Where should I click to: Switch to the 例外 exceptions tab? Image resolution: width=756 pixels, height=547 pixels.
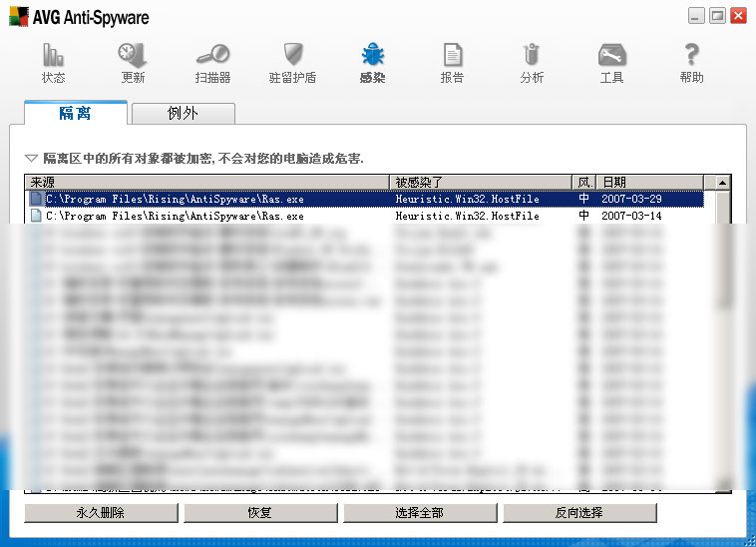(184, 114)
